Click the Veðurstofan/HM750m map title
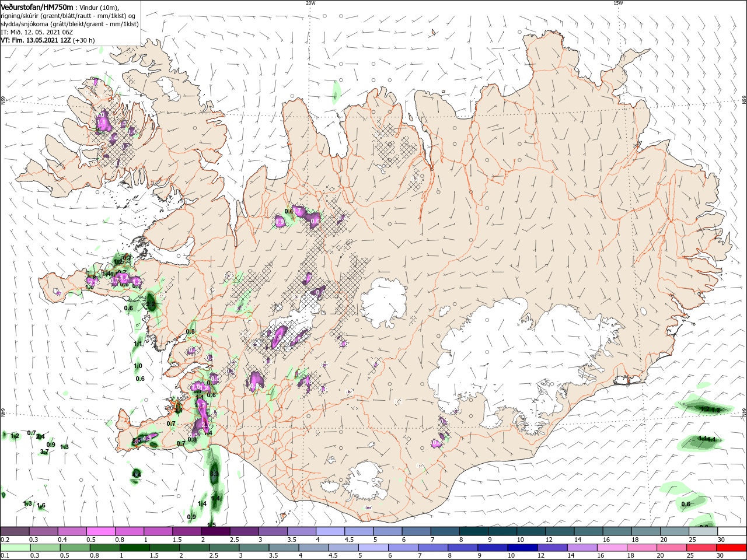The width and height of the screenshot is (747, 560). (x=37, y=7)
